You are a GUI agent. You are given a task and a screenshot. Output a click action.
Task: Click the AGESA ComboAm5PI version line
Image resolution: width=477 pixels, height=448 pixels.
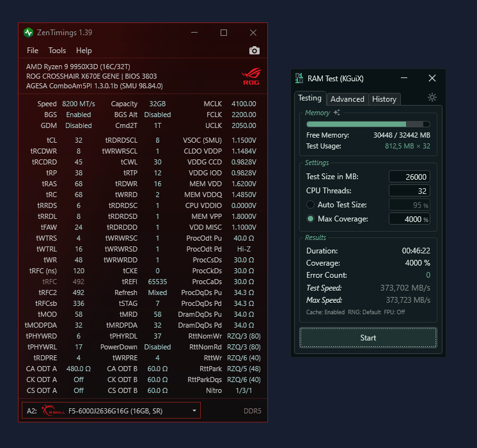(94, 86)
